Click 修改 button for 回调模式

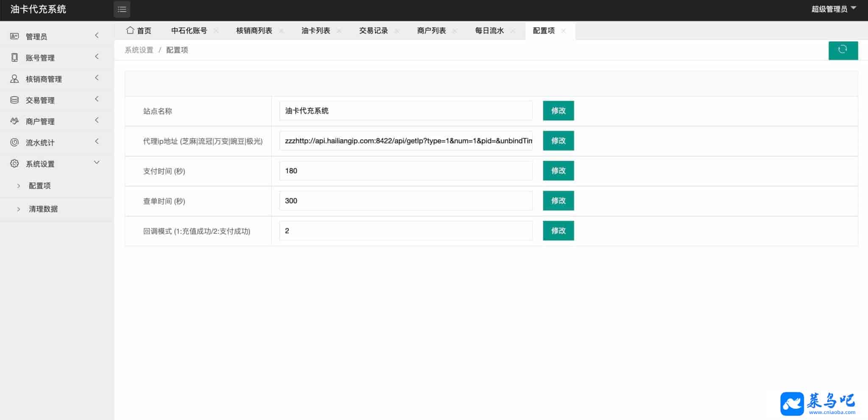[x=558, y=231]
